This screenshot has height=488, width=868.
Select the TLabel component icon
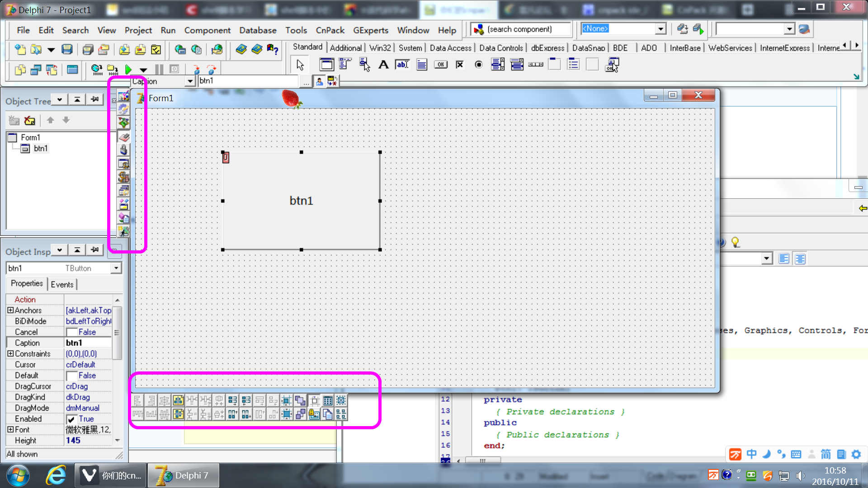point(383,65)
